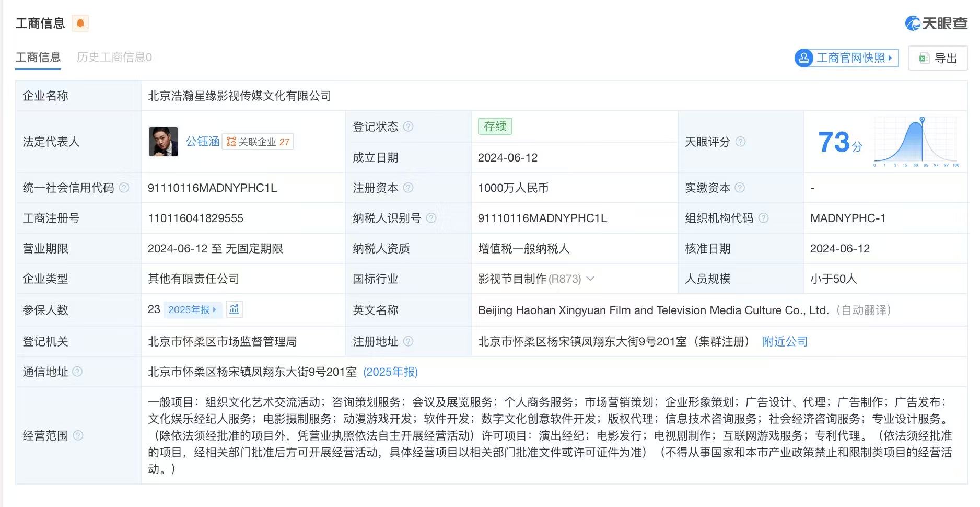Click the 关联企业 27 badge
980x507 pixels.
coord(258,142)
